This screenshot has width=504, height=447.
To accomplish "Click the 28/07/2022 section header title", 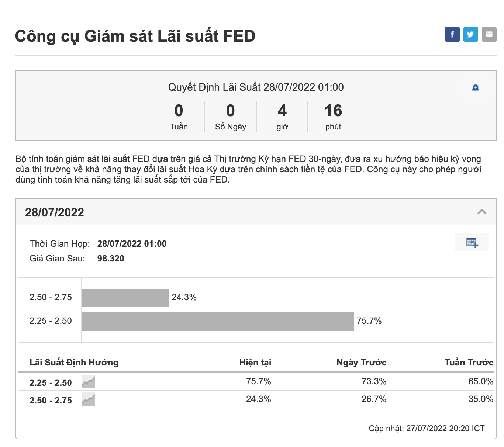I will coord(55,212).
